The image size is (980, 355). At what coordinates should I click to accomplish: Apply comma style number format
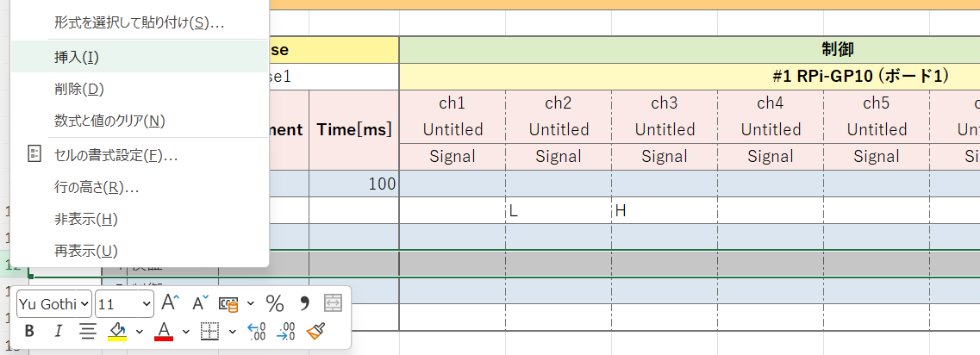coord(303,303)
